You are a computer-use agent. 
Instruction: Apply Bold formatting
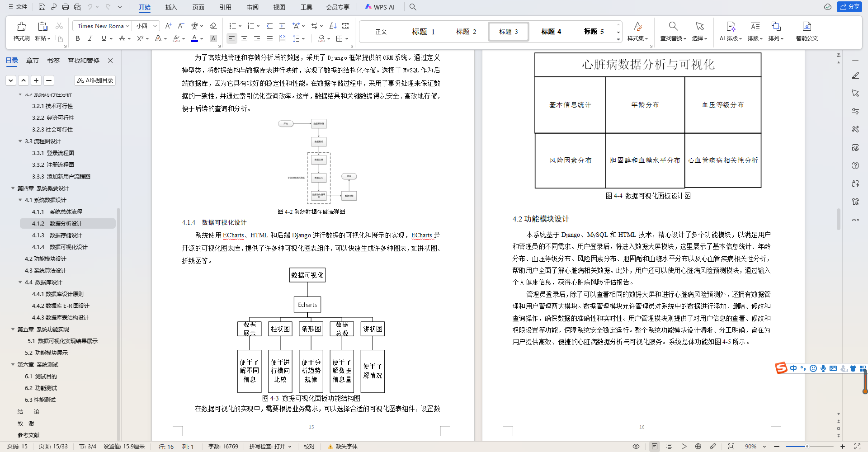(78, 38)
